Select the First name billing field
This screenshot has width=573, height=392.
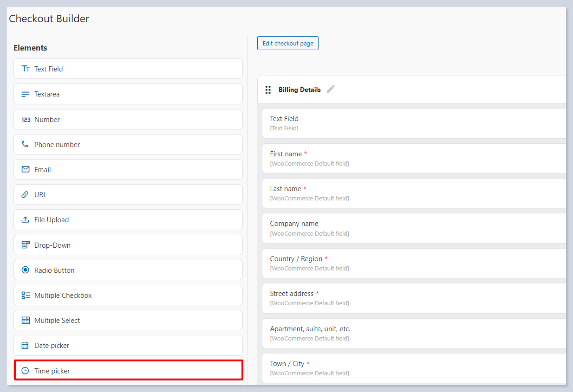pos(413,158)
